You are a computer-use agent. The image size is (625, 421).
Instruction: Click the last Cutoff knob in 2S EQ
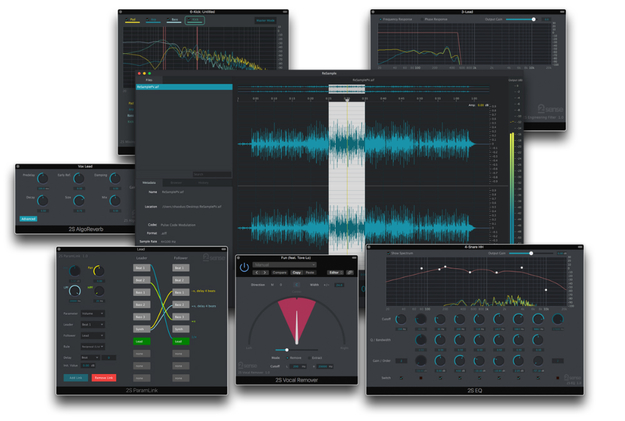coord(558,319)
